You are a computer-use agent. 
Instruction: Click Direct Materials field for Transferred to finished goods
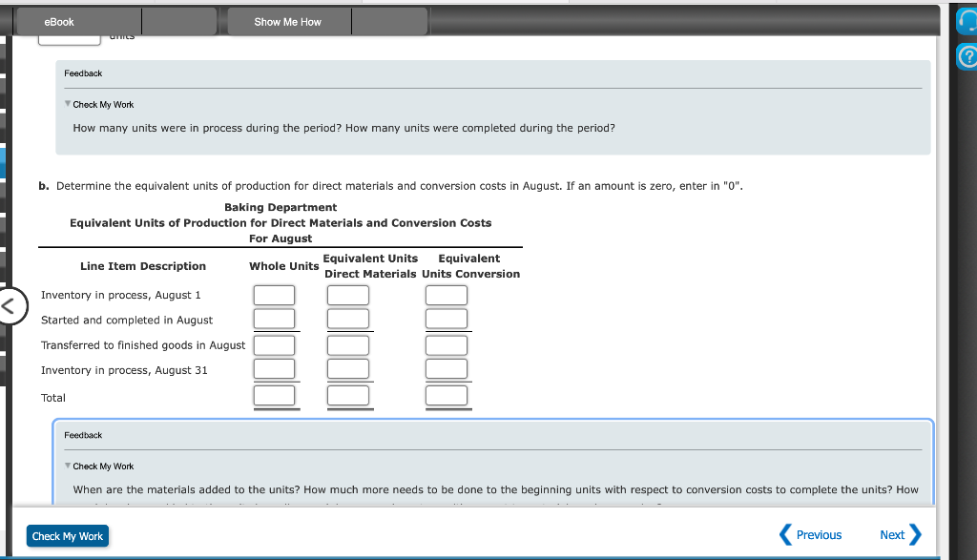[348, 345]
